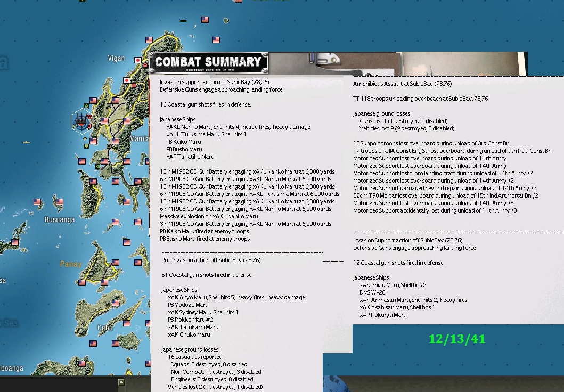Select the red Japanese task force icon in the hexagon

point(89,117)
